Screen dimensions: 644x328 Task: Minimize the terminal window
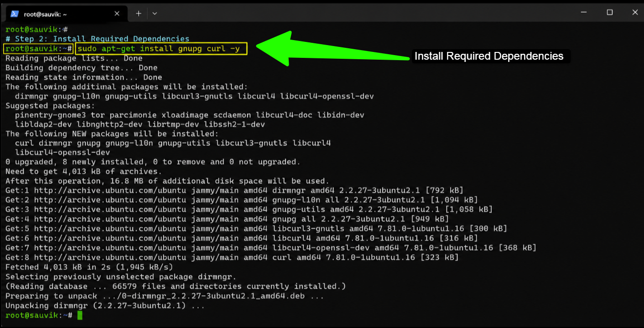[x=584, y=12]
